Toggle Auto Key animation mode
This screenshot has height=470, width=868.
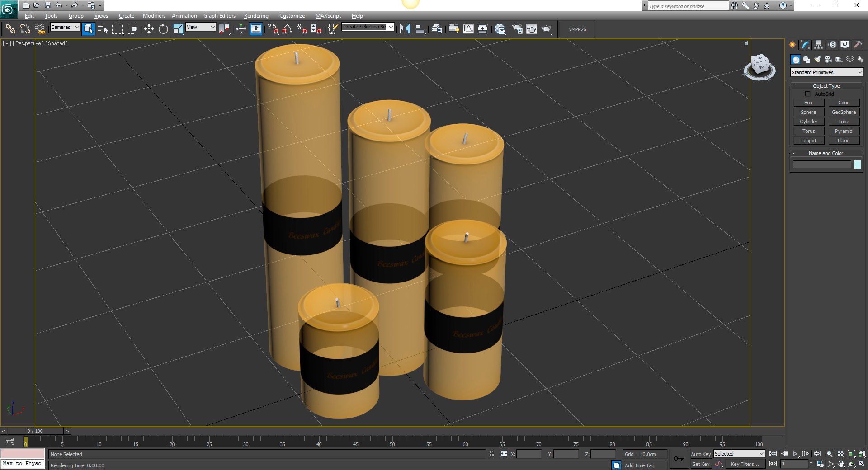tap(700, 454)
